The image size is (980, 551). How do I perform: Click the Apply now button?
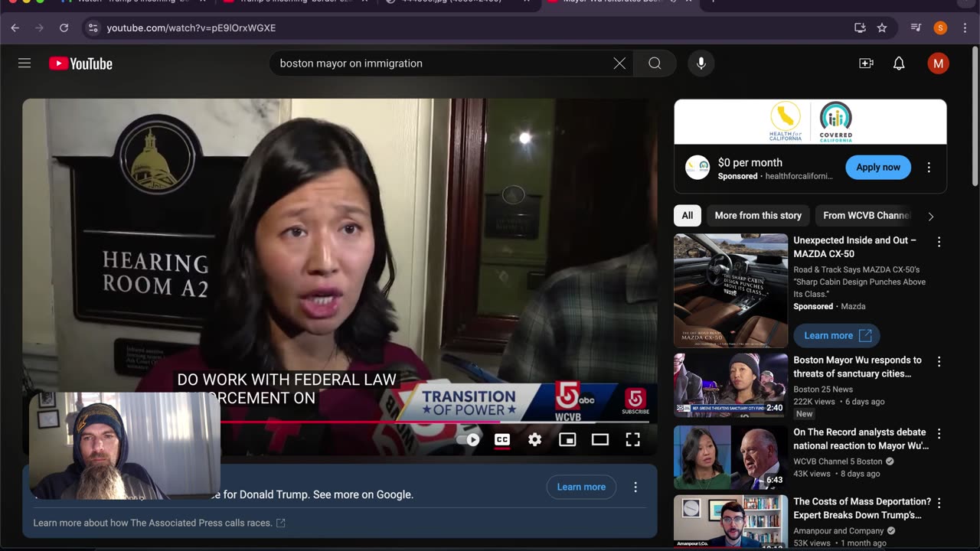[x=878, y=168]
